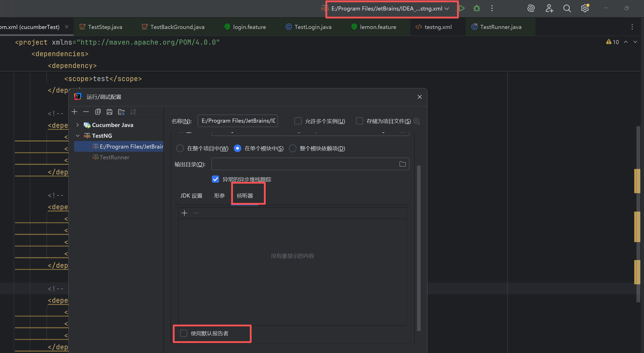Collapse the TestNG tree node
This screenshot has height=353, width=644.
pyautogui.click(x=77, y=136)
